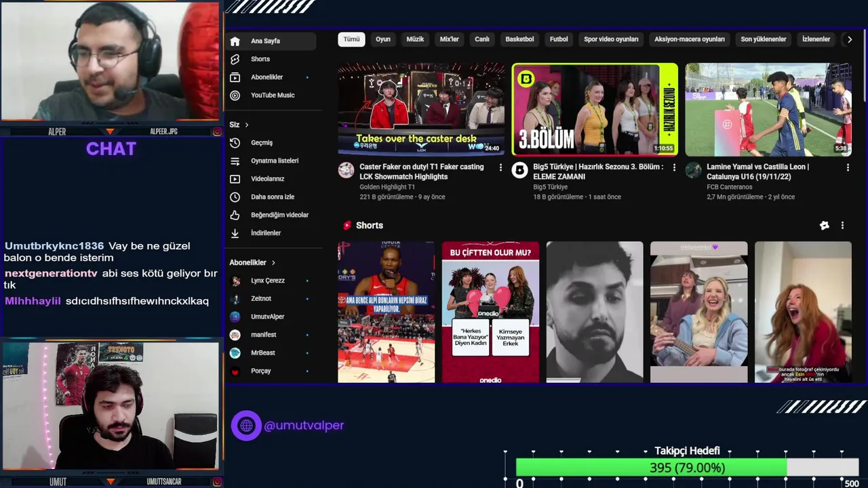Open Ana Sayfa home icon
This screenshot has height=488, width=868.
point(235,41)
